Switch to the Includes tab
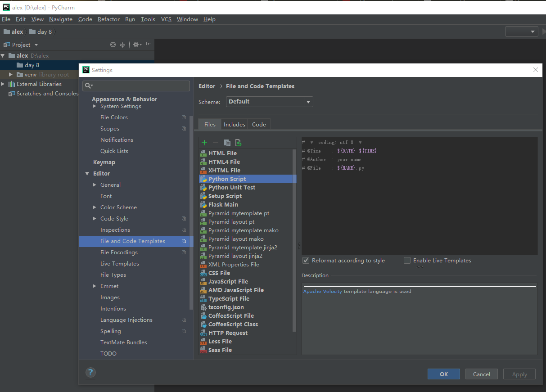This screenshot has height=392, width=546. coord(235,125)
